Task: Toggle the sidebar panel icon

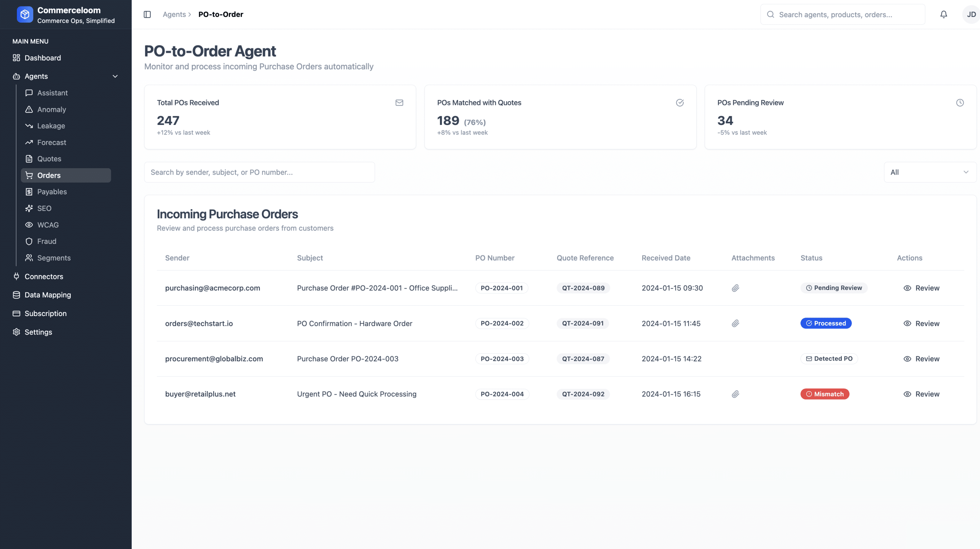Action: click(x=147, y=15)
